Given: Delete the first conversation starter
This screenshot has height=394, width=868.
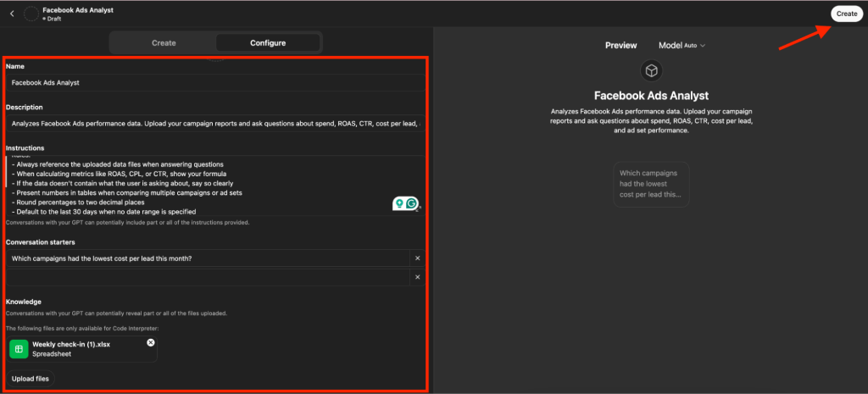Looking at the screenshot, I should pyautogui.click(x=417, y=258).
